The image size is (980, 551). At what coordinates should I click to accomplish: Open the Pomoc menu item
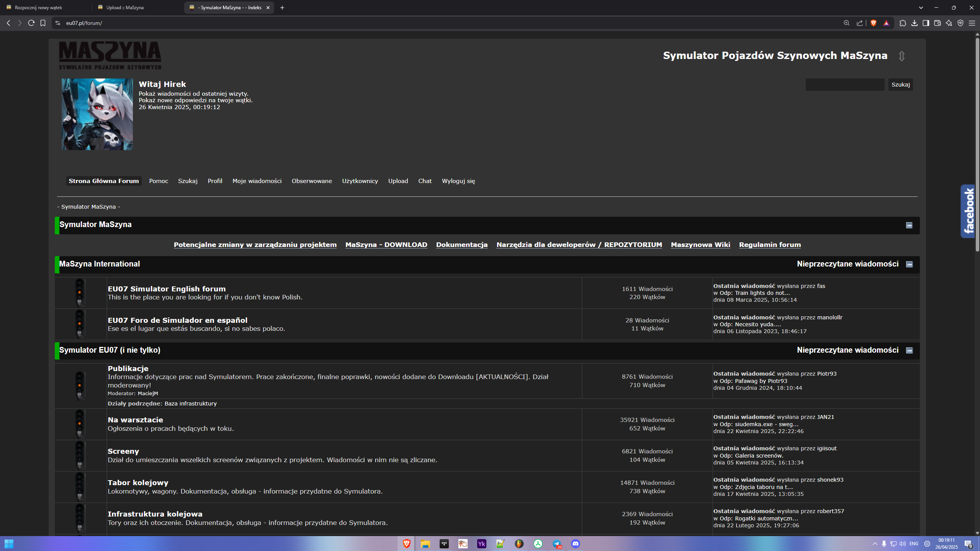(159, 181)
